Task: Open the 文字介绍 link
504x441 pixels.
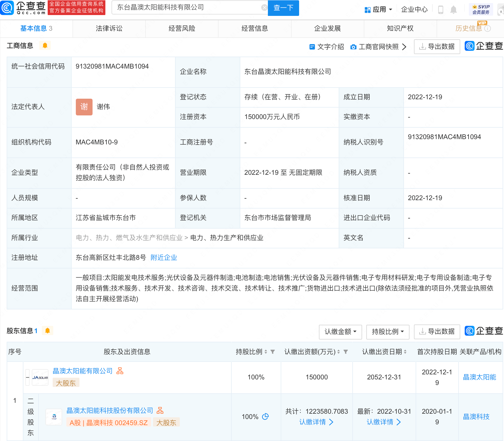Action: tap(327, 47)
